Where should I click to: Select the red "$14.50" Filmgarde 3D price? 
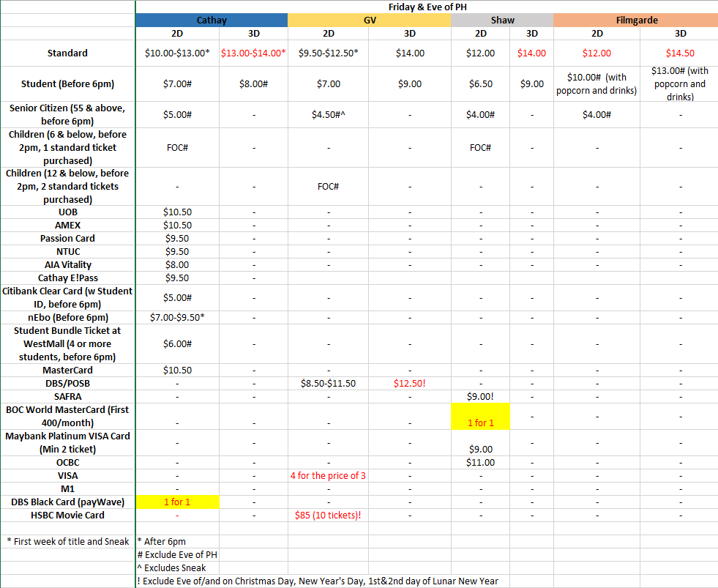680,53
